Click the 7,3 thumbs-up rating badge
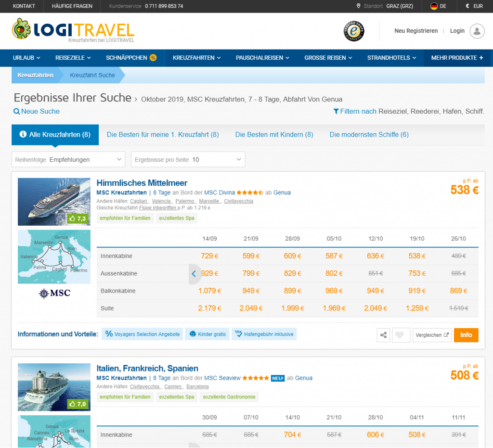 (78, 218)
